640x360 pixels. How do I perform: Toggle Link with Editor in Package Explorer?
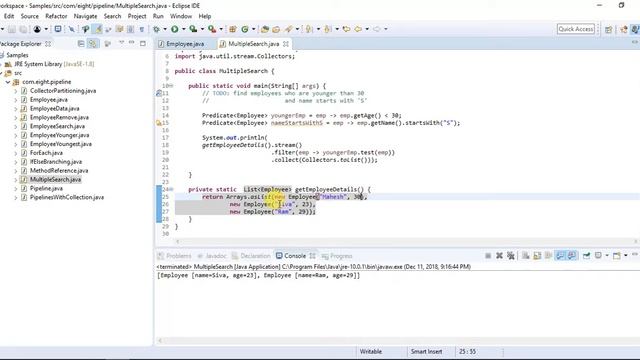point(93,43)
